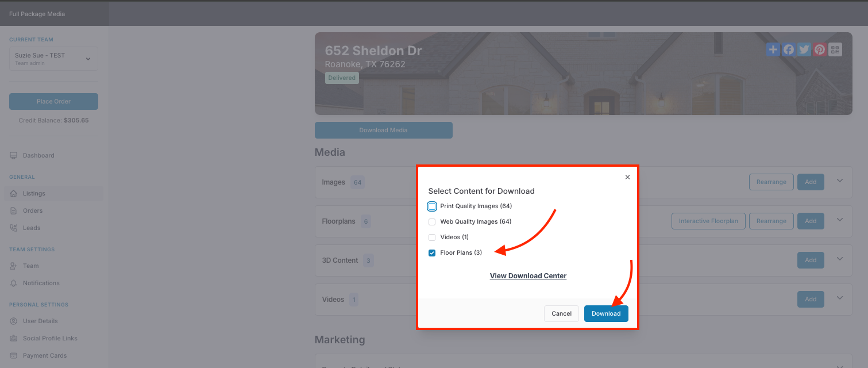Screen dimensions: 868x368
Task: Click the Delivered status badge
Action: tap(342, 78)
